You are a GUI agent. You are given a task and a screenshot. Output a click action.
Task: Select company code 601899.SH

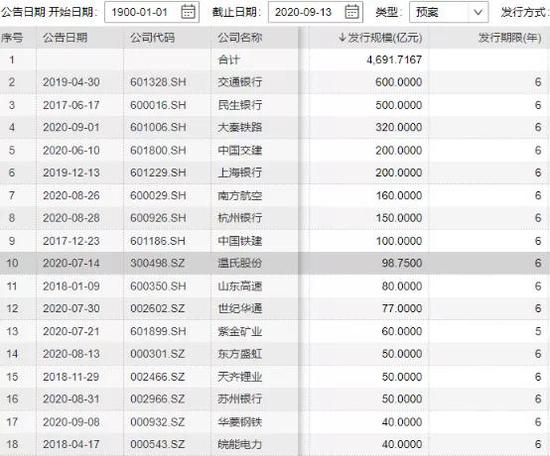click(x=158, y=331)
